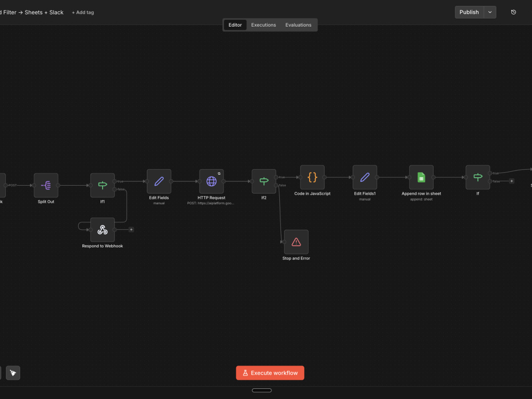Click the HTTP Request POST URL subtitle
Screen dimensions: 532x399
211,203
